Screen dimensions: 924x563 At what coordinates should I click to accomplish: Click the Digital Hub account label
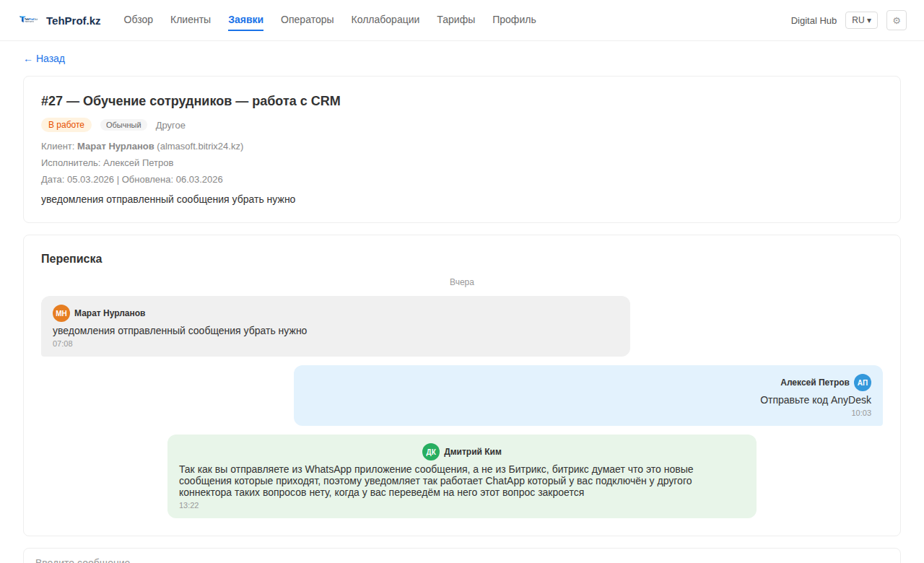point(814,20)
